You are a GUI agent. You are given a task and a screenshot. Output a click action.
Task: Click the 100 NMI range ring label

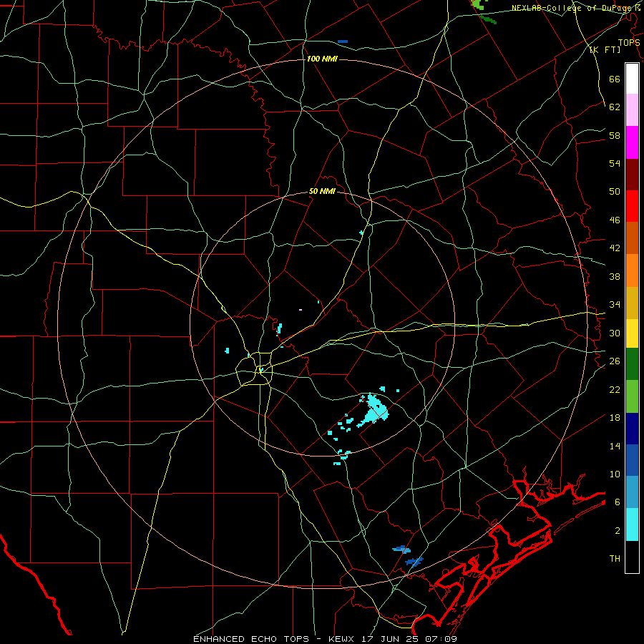322,59
